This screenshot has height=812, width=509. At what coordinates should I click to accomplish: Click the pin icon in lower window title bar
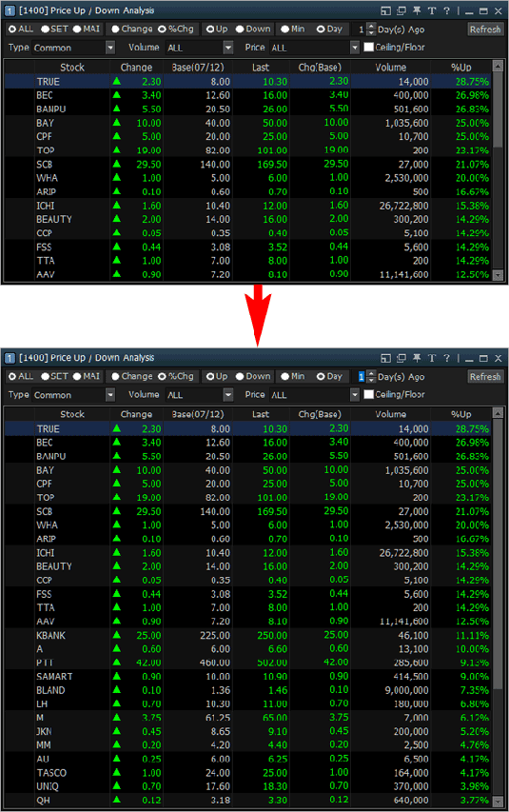click(x=417, y=358)
